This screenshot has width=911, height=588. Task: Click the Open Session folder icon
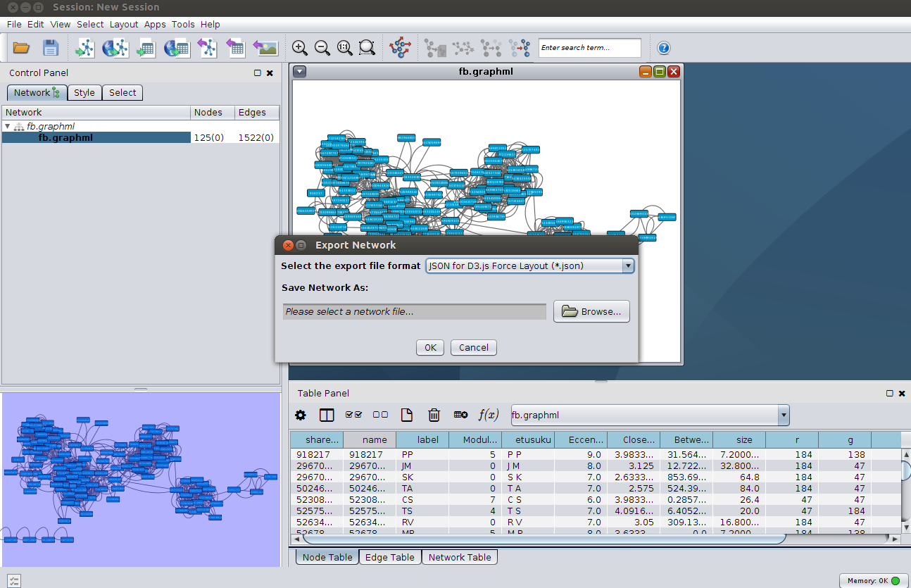(21, 48)
